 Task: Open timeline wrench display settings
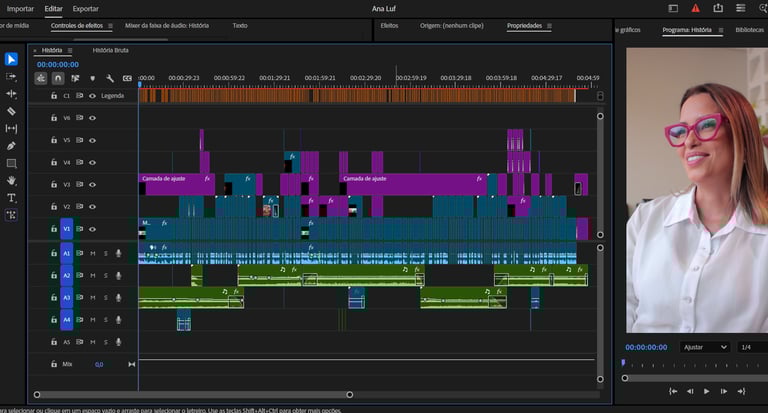[109, 78]
